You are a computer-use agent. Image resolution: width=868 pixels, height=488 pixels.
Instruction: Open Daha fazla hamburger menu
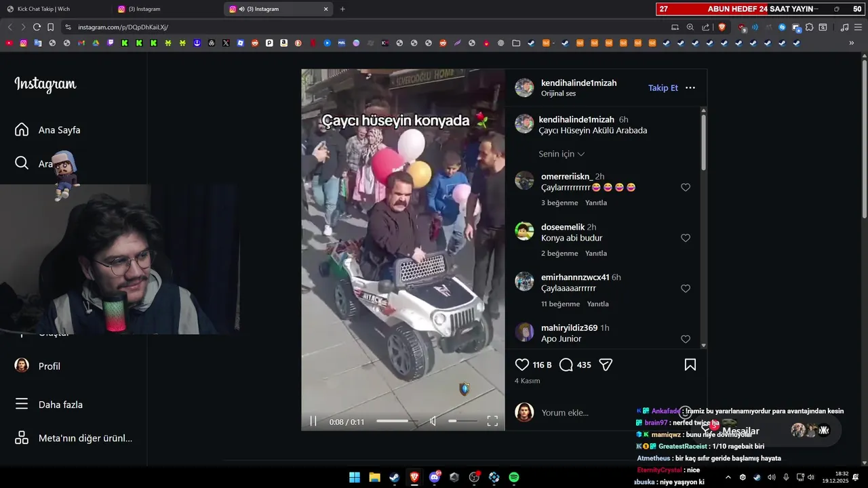[22, 404]
